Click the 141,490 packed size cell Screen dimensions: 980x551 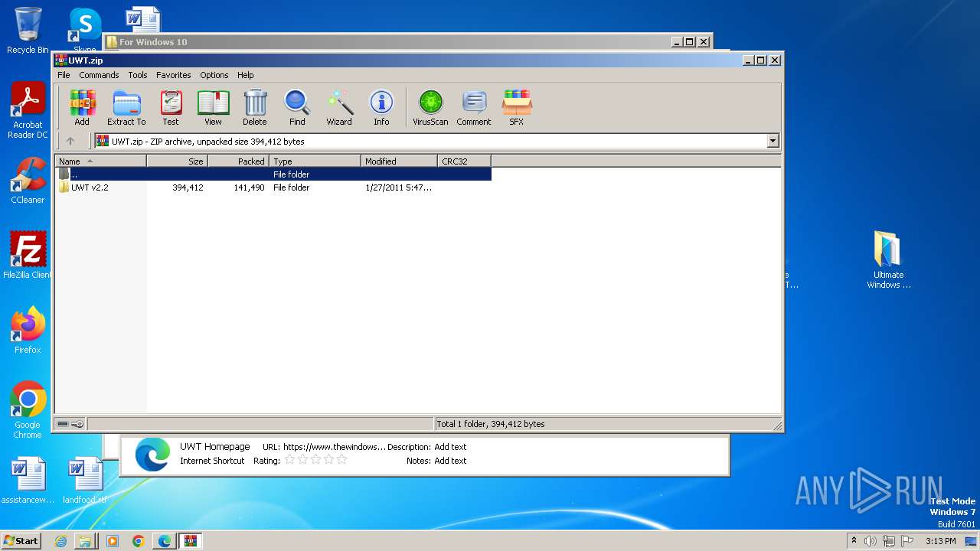pos(250,187)
